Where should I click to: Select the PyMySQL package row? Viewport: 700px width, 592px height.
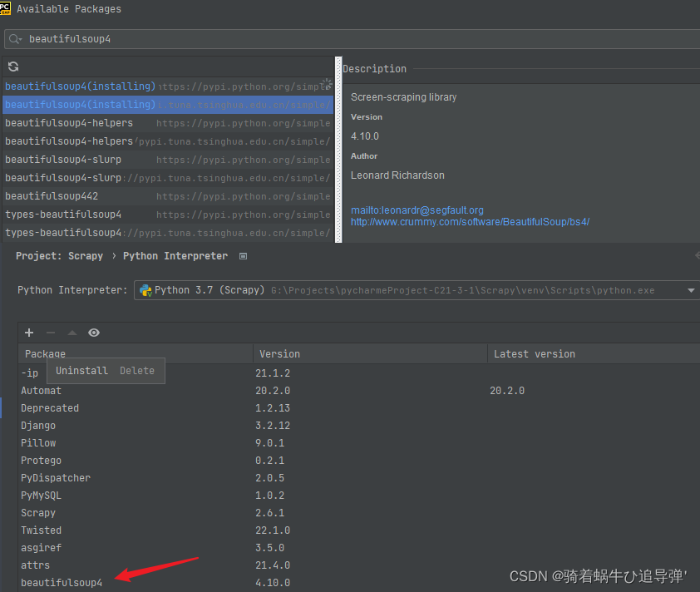[359, 495]
